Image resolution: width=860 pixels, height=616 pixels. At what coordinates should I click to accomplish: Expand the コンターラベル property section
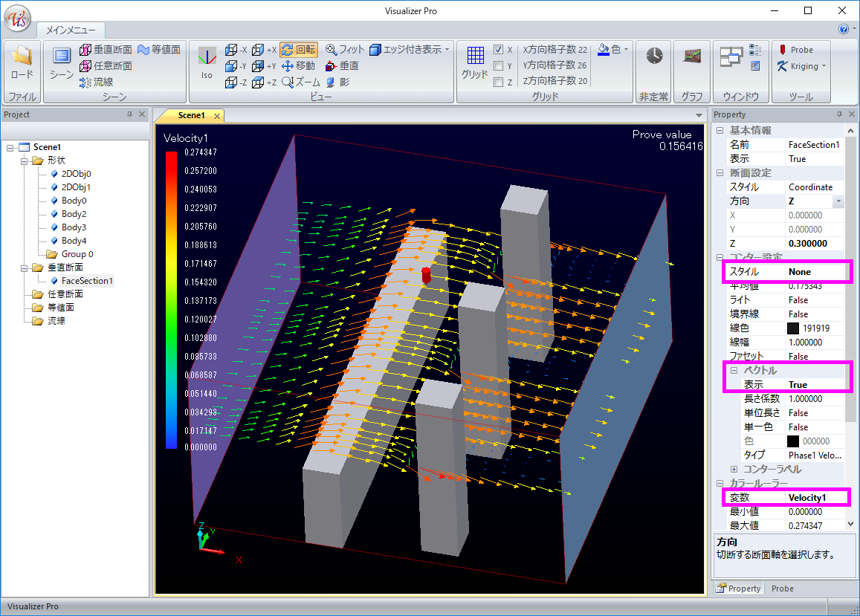coord(734,470)
